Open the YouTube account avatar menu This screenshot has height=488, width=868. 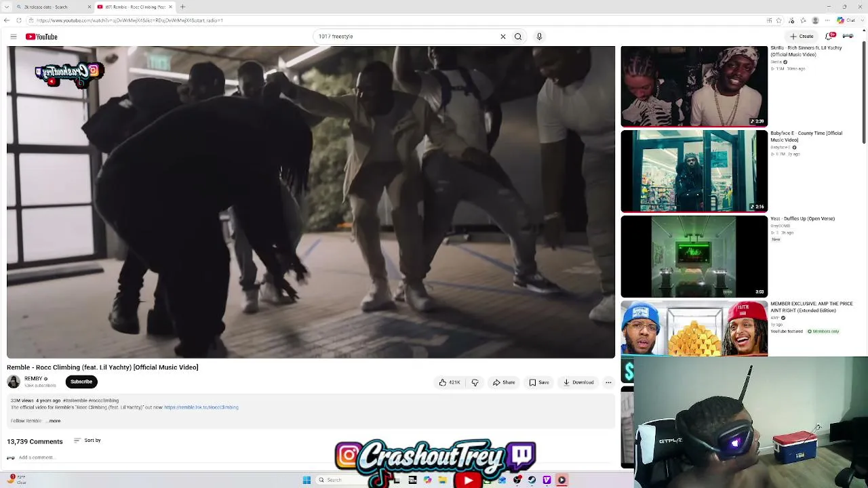coord(848,36)
